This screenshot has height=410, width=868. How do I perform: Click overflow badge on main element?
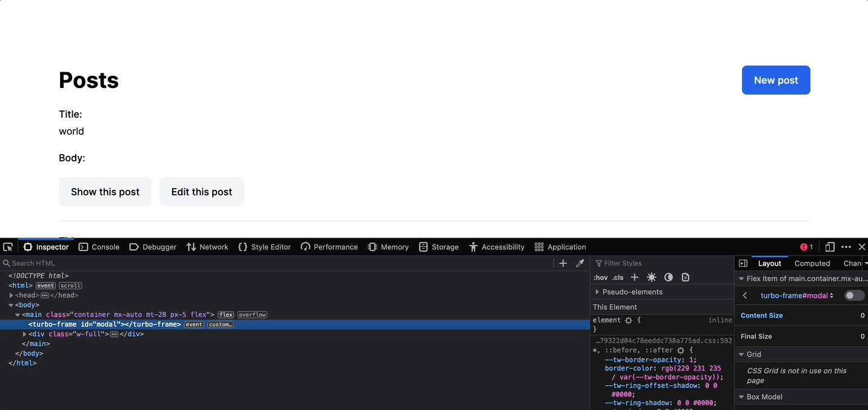click(x=252, y=315)
